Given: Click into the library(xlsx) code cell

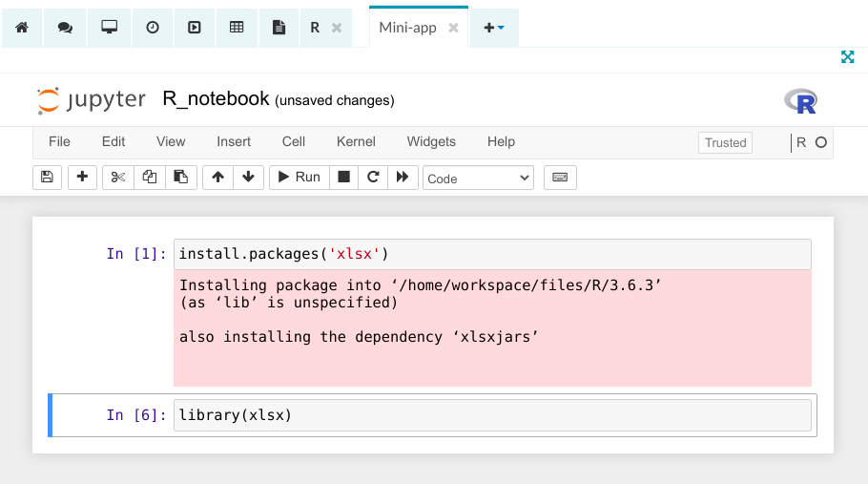Looking at the screenshot, I should click(x=491, y=415).
